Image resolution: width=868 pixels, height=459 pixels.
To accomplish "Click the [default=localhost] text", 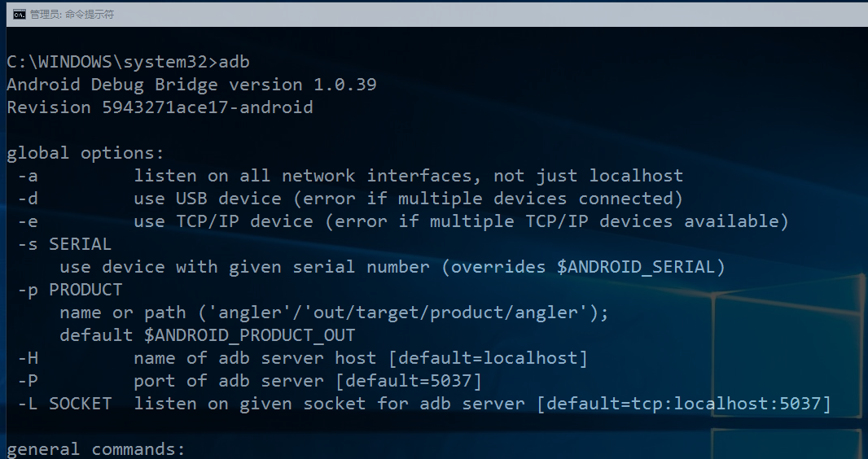I will tap(488, 358).
